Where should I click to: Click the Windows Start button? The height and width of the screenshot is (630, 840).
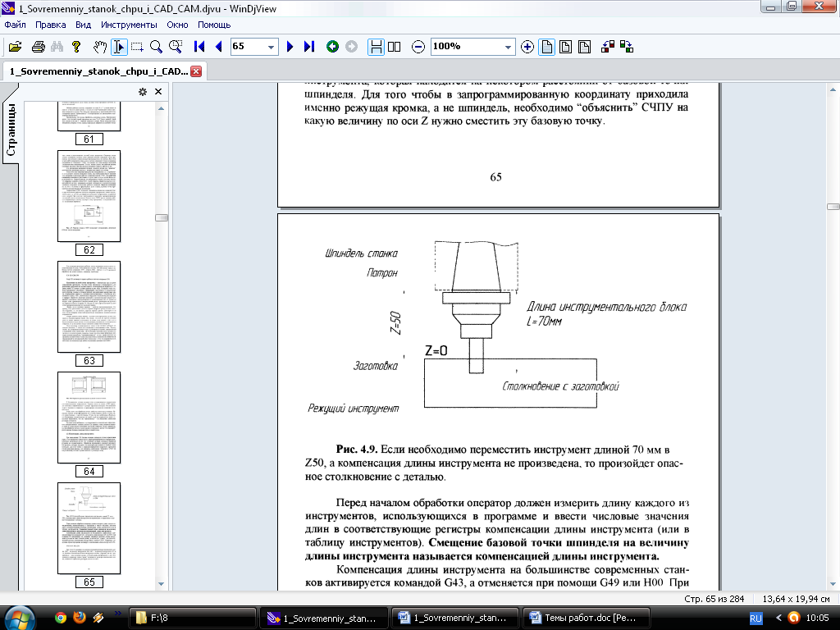(19, 619)
